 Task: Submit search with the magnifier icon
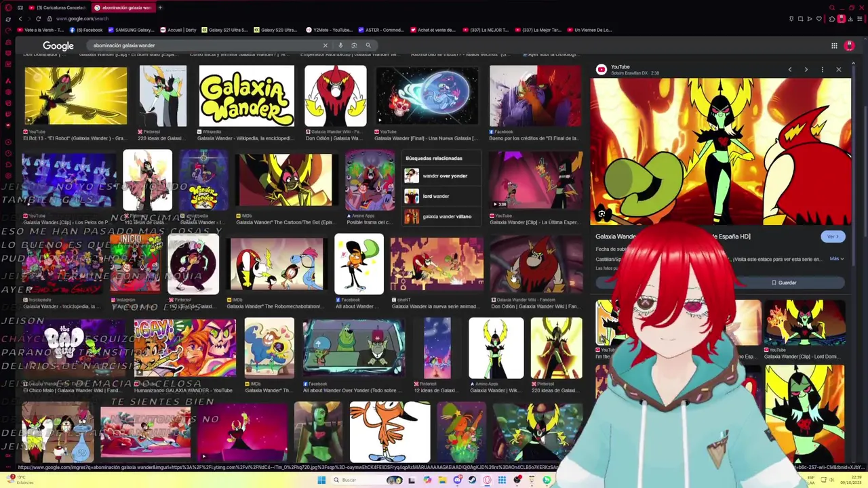(x=368, y=45)
